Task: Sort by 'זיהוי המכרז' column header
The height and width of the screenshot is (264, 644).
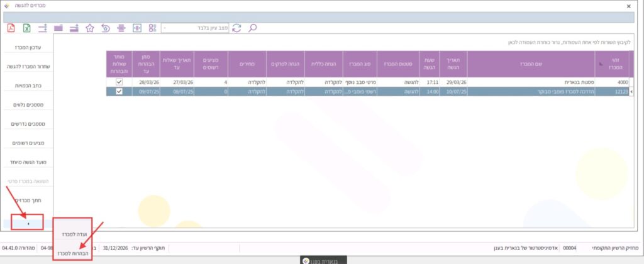Action: coord(611,63)
